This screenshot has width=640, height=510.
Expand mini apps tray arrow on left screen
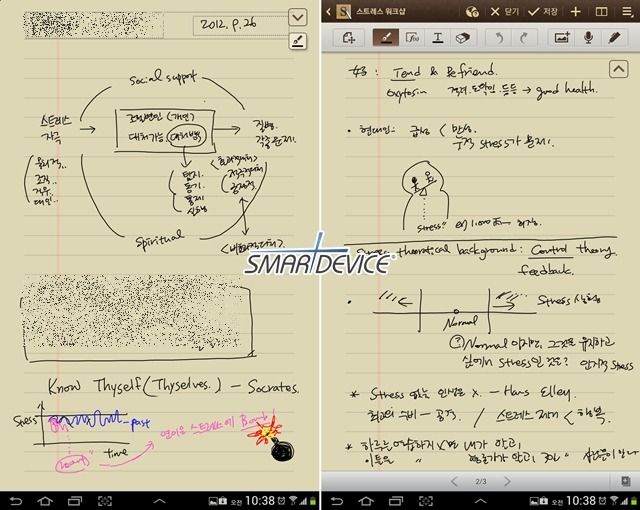tap(160, 501)
